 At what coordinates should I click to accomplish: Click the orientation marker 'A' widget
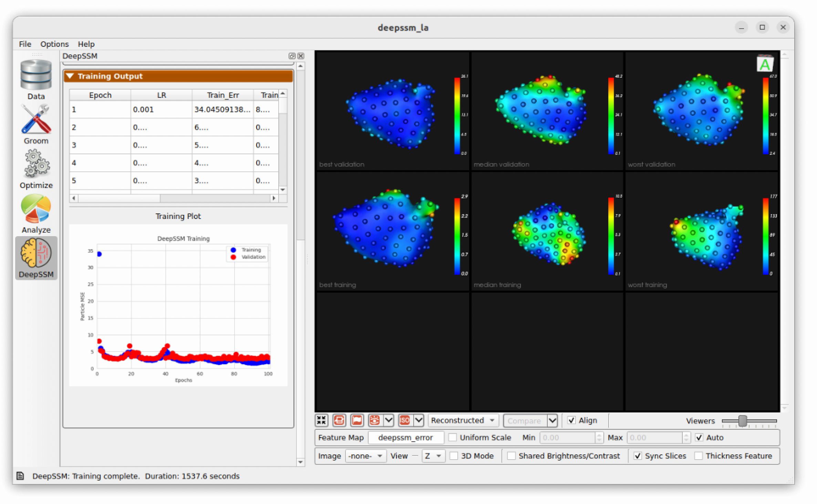pyautogui.click(x=765, y=63)
